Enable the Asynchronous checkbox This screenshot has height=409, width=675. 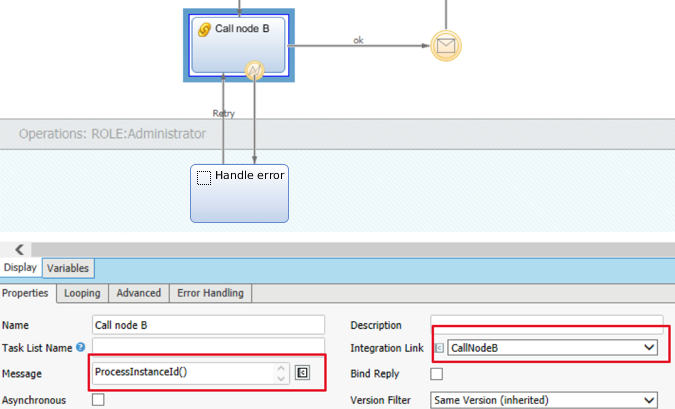tap(98, 399)
